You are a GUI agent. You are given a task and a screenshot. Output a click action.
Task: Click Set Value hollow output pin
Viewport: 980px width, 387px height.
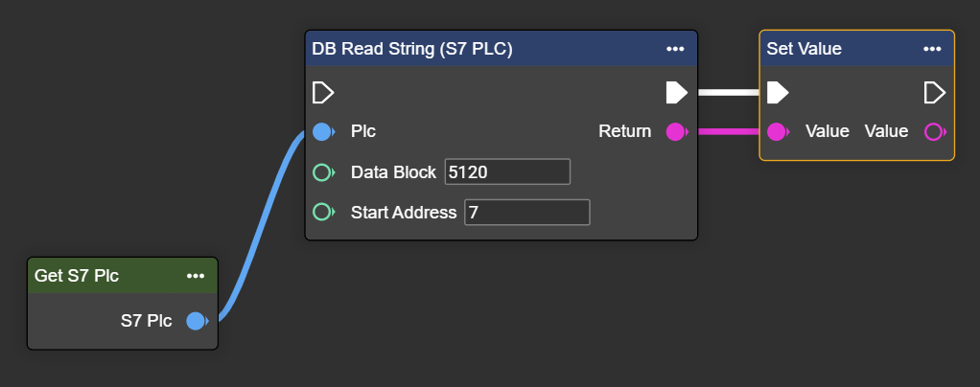click(934, 131)
